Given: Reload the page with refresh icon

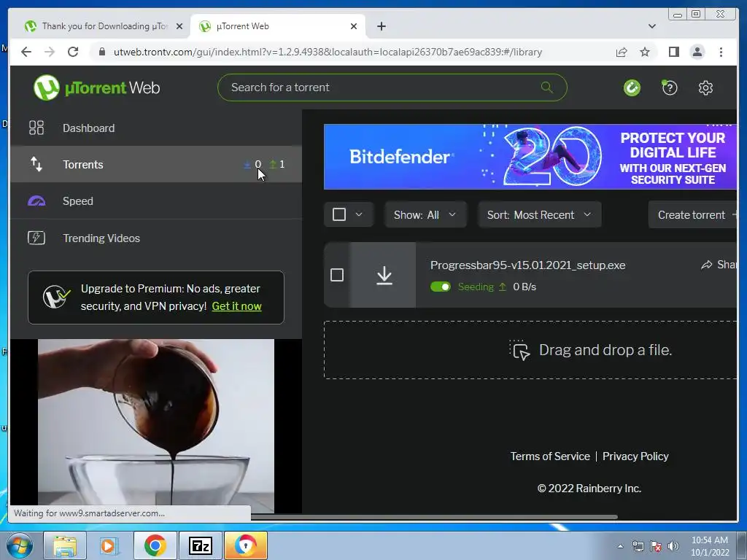Looking at the screenshot, I should [73, 52].
